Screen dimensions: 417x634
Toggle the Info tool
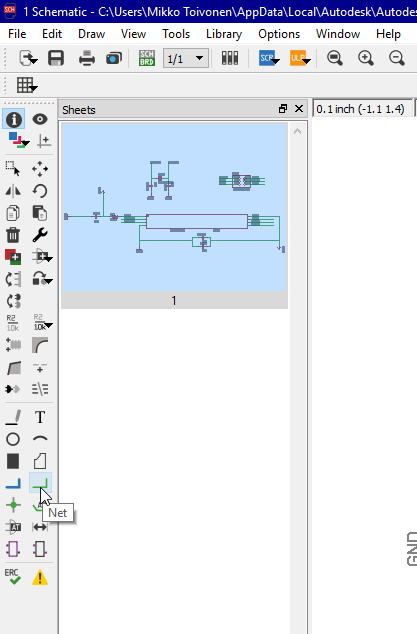13,119
